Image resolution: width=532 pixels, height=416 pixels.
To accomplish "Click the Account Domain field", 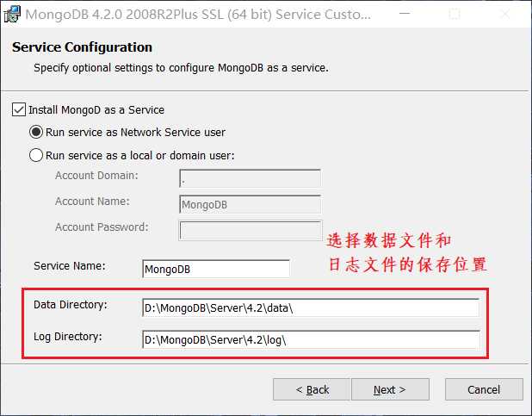I will click(x=250, y=178).
